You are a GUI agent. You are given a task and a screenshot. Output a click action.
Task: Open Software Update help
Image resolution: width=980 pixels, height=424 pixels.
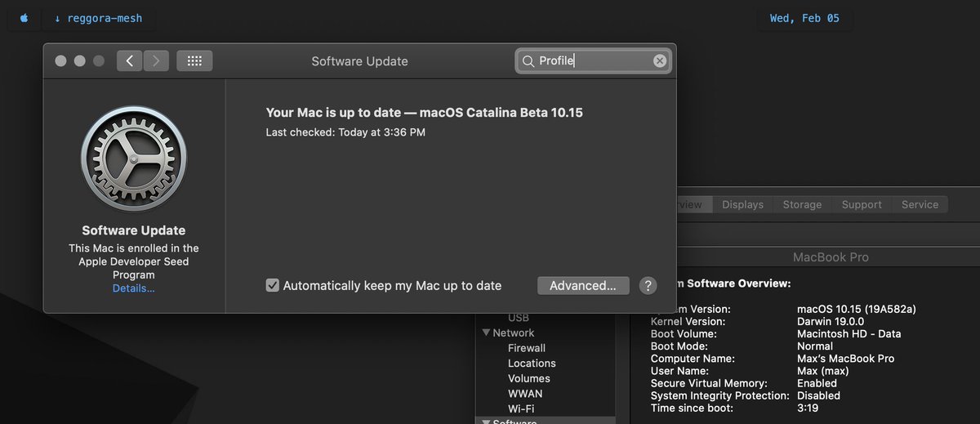pos(648,285)
